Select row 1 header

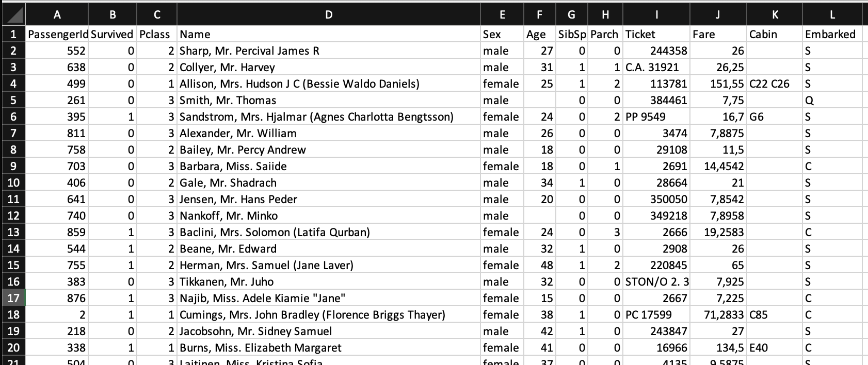(x=13, y=34)
